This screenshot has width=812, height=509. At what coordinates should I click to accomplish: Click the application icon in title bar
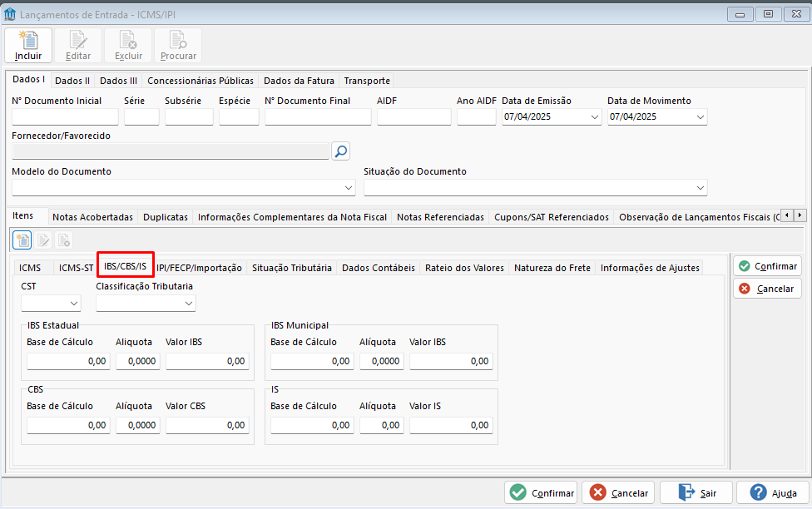pyautogui.click(x=10, y=14)
